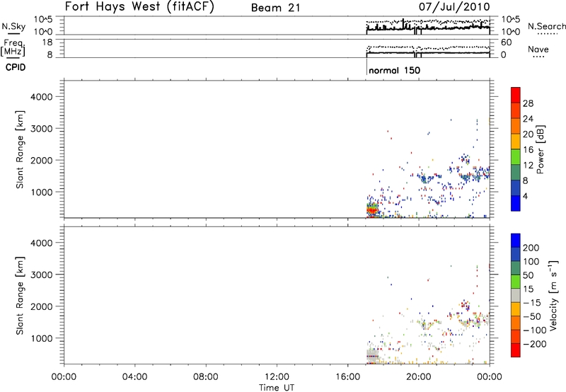This screenshot has width=566, height=392.
Task: Click the red bottom Velocity colorbar segment
Action: click(x=516, y=350)
